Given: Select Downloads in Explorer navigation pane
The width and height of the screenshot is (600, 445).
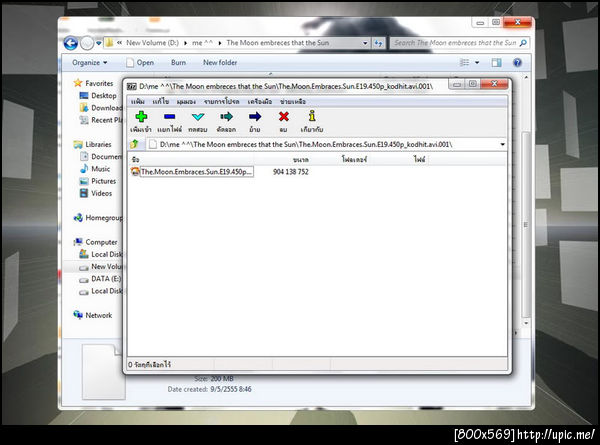Looking at the screenshot, I should click(101, 108).
